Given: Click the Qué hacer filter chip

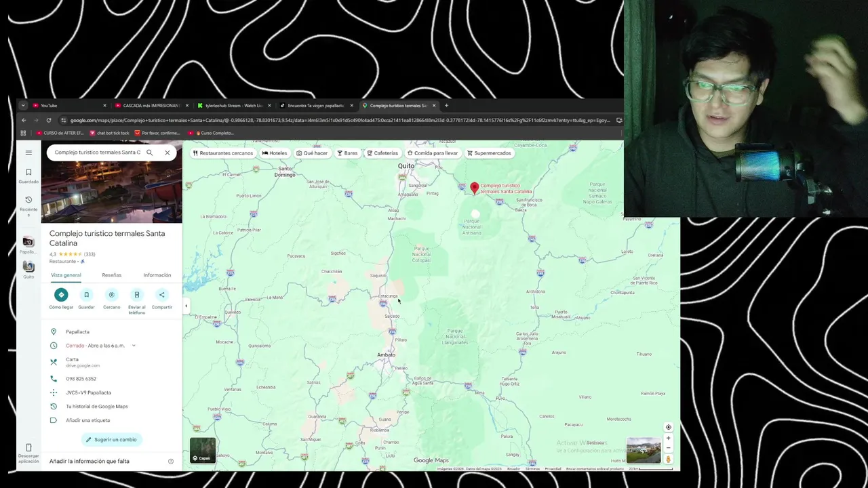Looking at the screenshot, I should pos(312,153).
